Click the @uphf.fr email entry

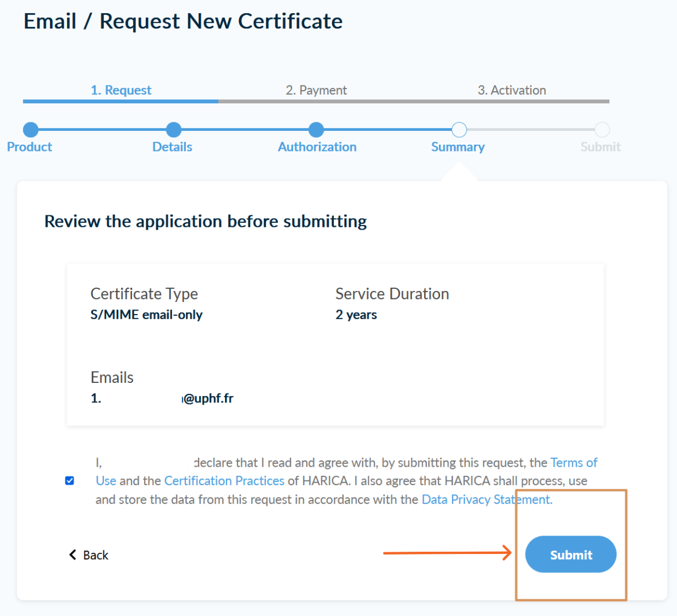coord(208,398)
